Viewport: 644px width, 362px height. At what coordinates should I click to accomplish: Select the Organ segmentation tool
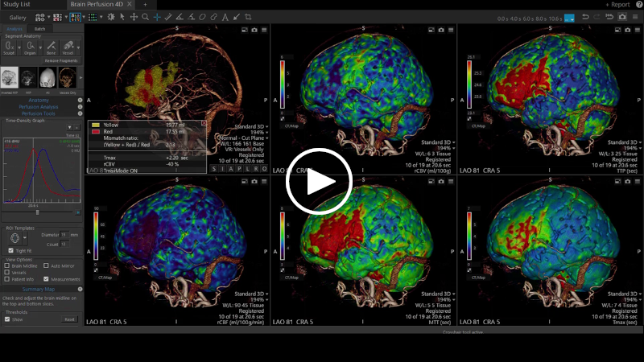(x=30, y=47)
